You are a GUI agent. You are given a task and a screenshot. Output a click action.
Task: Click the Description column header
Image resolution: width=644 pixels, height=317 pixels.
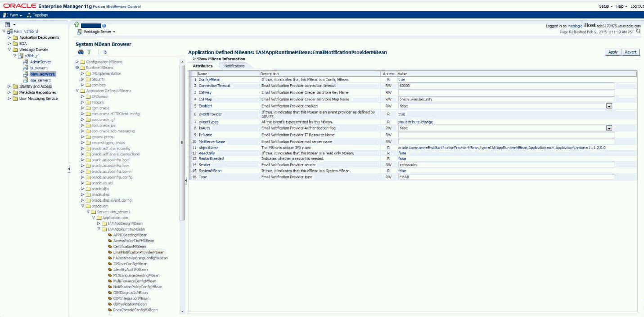(320, 73)
